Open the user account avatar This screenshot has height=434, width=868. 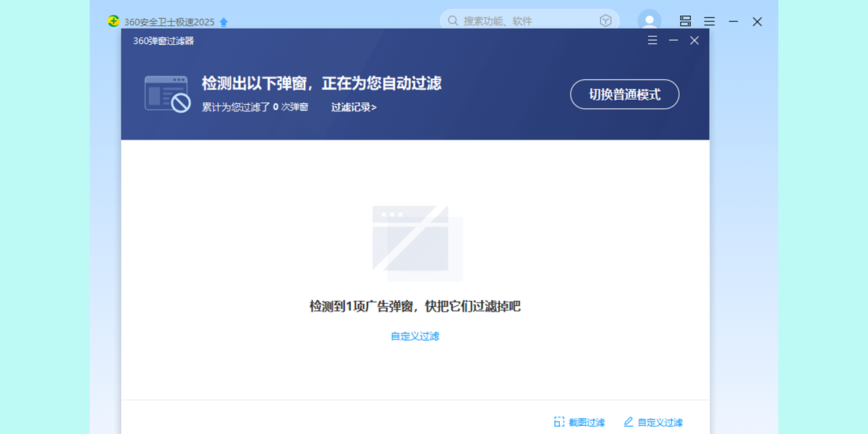click(649, 20)
